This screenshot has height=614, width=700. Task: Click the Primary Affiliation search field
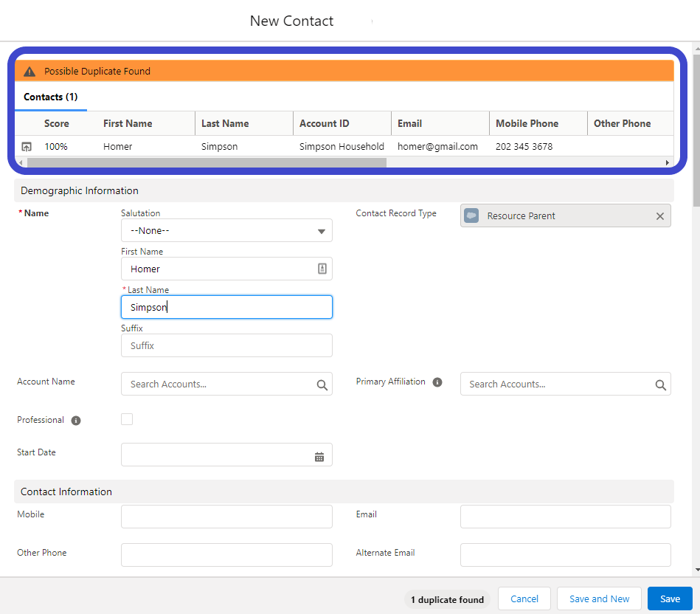click(x=565, y=384)
